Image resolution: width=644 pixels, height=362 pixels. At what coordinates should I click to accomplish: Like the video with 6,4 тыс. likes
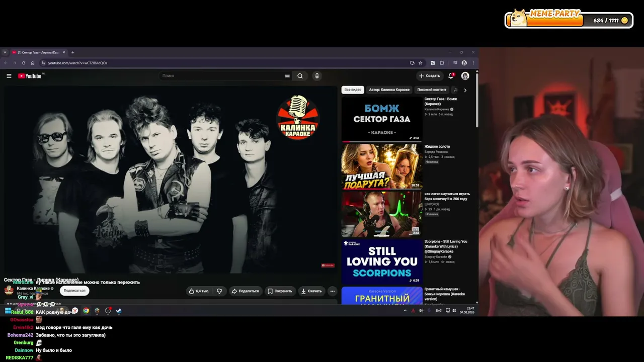coord(199,291)
